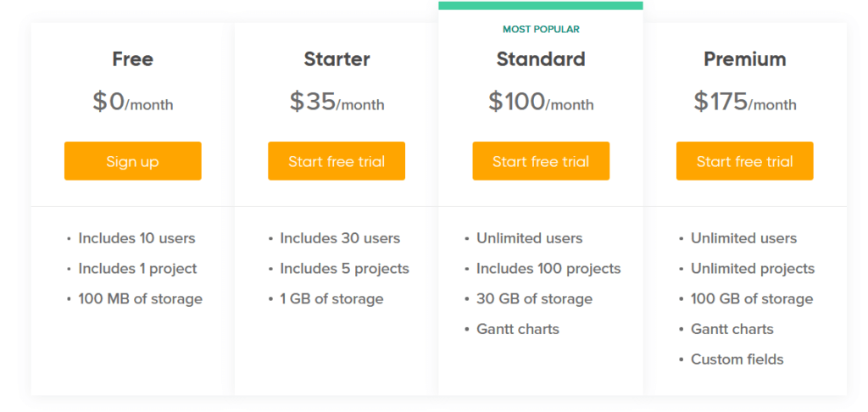Start free trial for Starter plan
Screen dimensions: 868x412
point(337,161)
